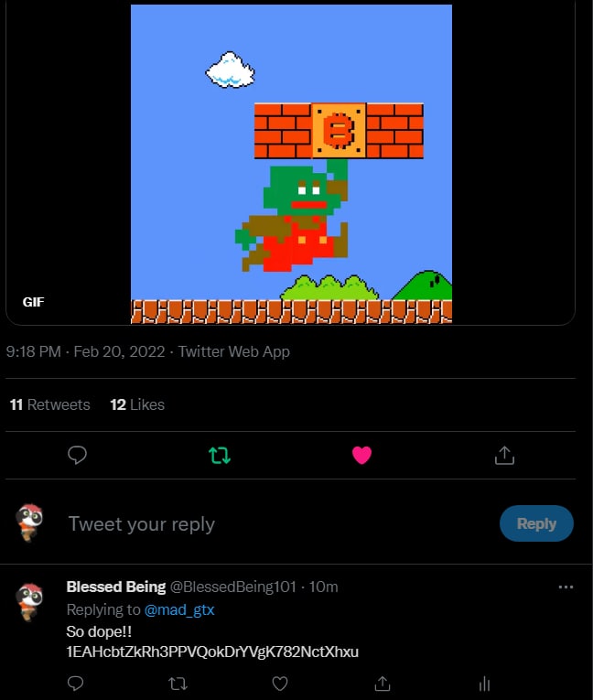Retweet Blessed Being's reply

point(178,683)
